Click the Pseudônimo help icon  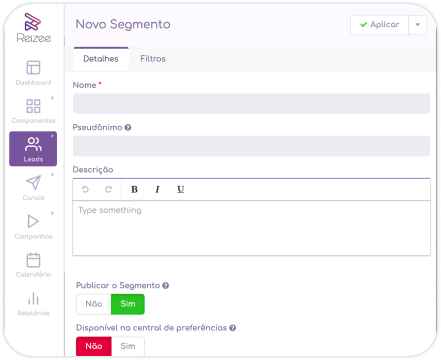point(128,127)
